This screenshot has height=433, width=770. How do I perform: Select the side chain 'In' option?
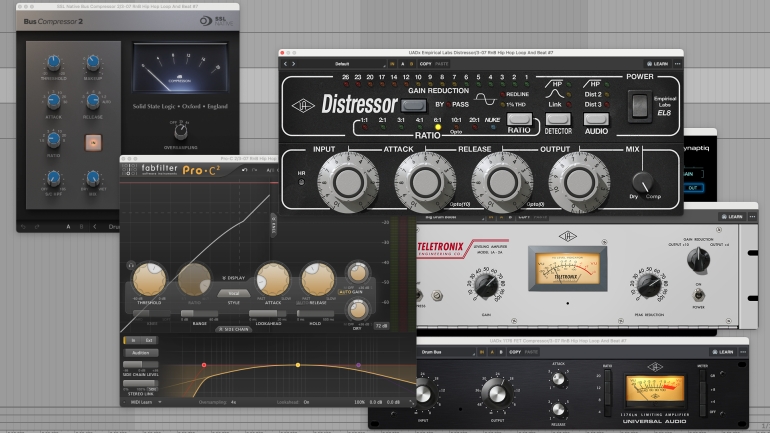[133, 340]
